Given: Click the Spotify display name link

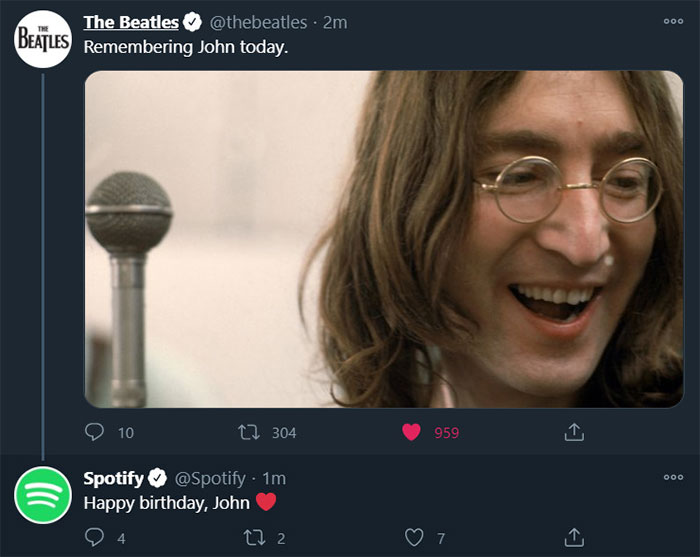Looking at the screenshot, I should click(113, 478).
